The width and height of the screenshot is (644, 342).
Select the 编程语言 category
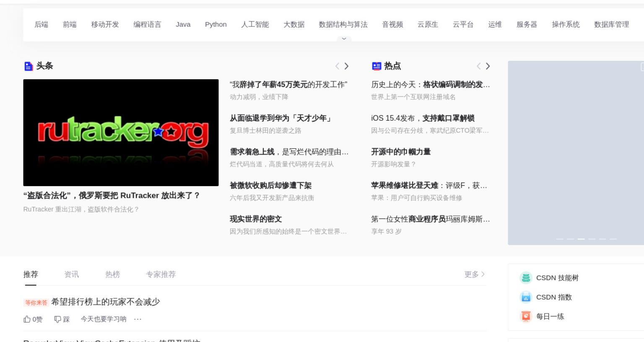point(147,25)
